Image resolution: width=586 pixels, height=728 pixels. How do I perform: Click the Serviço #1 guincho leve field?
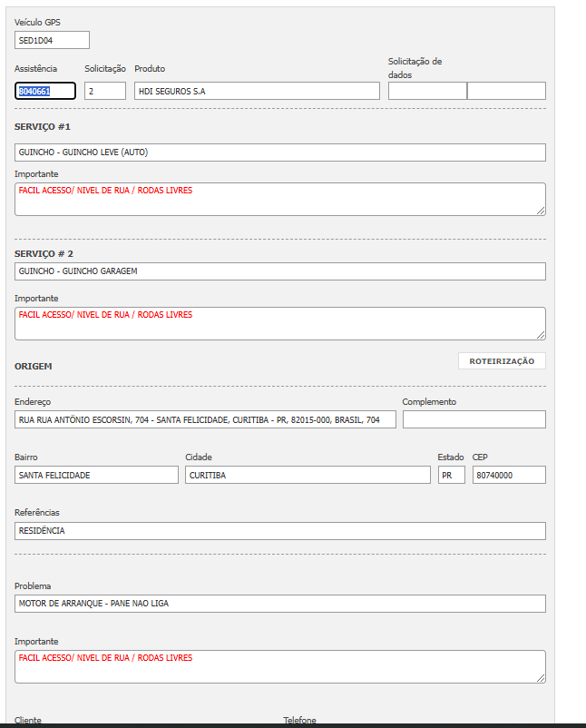point(280,152)
